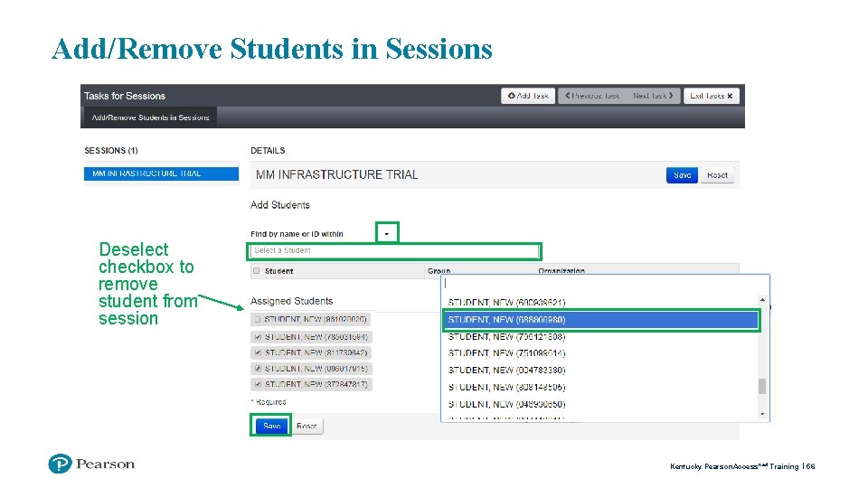The width and height of the screenshot is (868, 488).
Task: Uncheck STUDENT, NEW (086017915) assigned checkbox
Action: click(258, 368)
